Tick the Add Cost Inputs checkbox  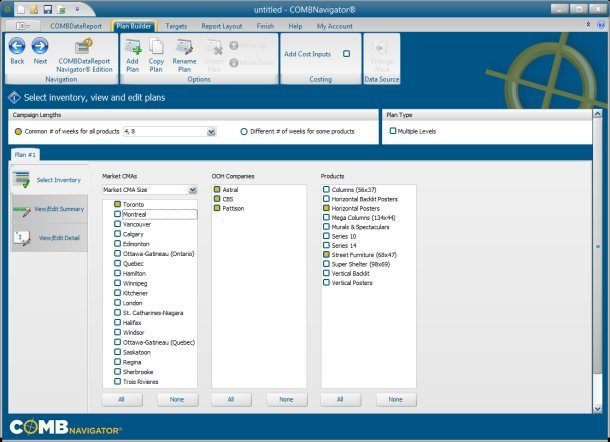(x=346, y=53)
